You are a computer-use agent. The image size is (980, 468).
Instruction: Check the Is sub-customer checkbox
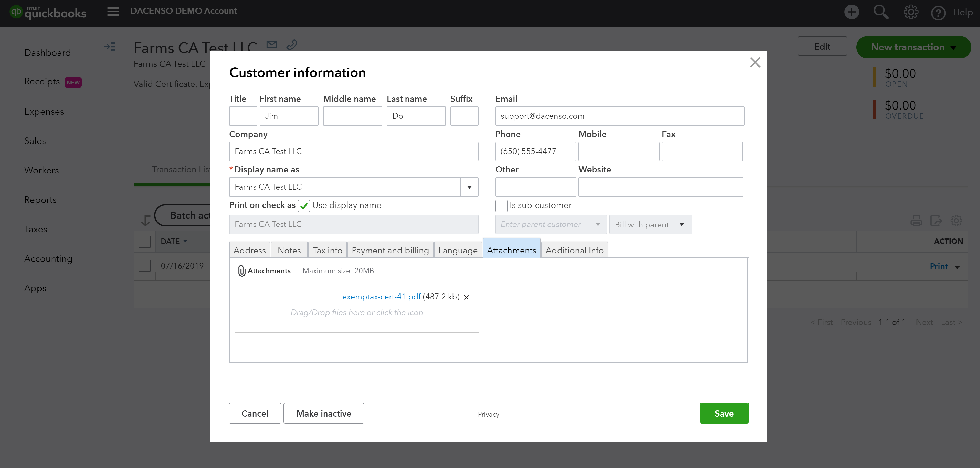click(x=501, y=206)
